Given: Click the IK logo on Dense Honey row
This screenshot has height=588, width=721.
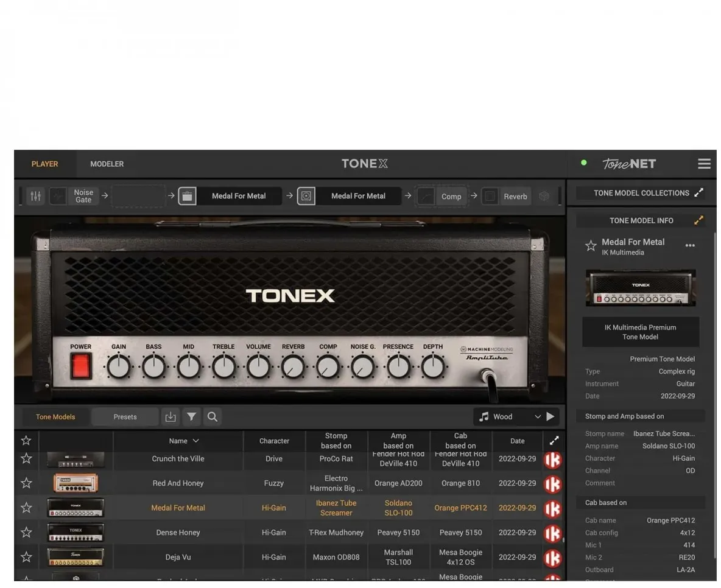Looking at the screenshot, I should pos(553,533).
